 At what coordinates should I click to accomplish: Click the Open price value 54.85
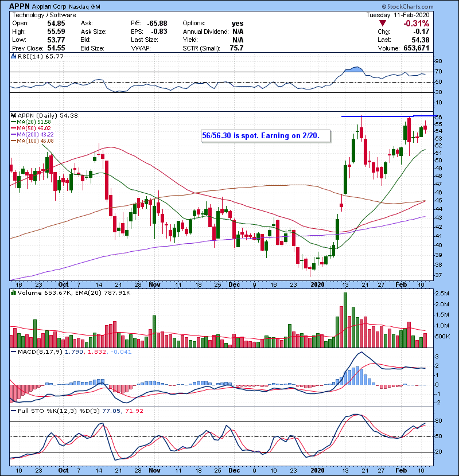[x=56, y=24]
